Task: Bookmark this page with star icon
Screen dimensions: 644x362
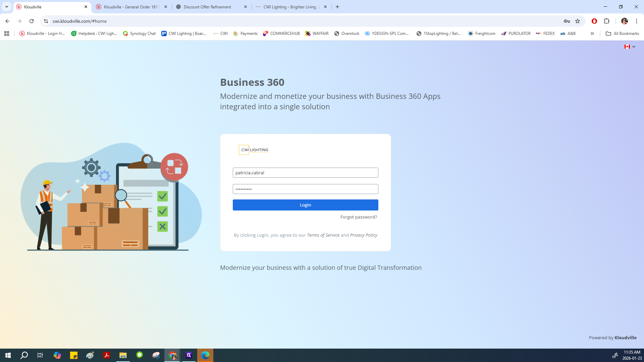Action: [x=578, y=21]
